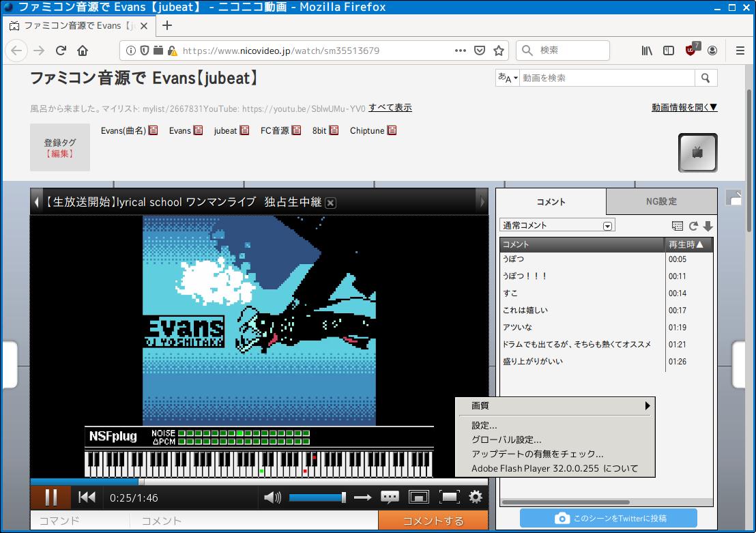This screenshot has width=756, height=533.
Task: Choose 設定... in Flash context menu
Action: tap(555, 425)
